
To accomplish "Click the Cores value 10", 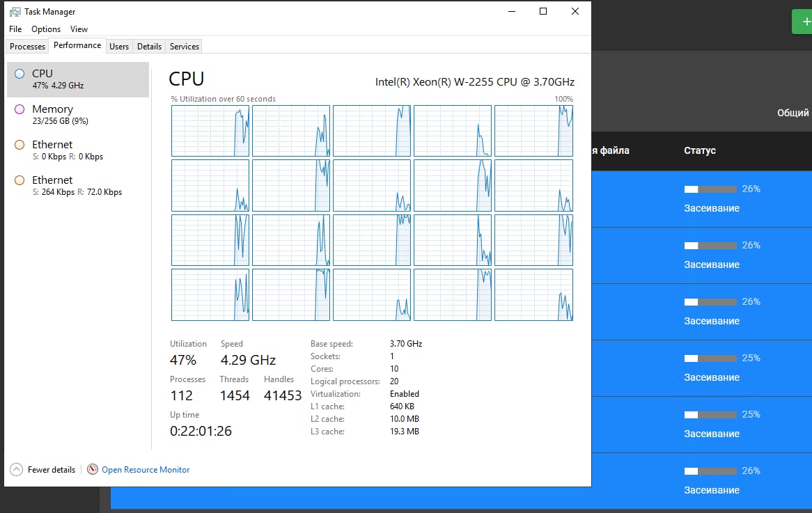I will [394, 369].
